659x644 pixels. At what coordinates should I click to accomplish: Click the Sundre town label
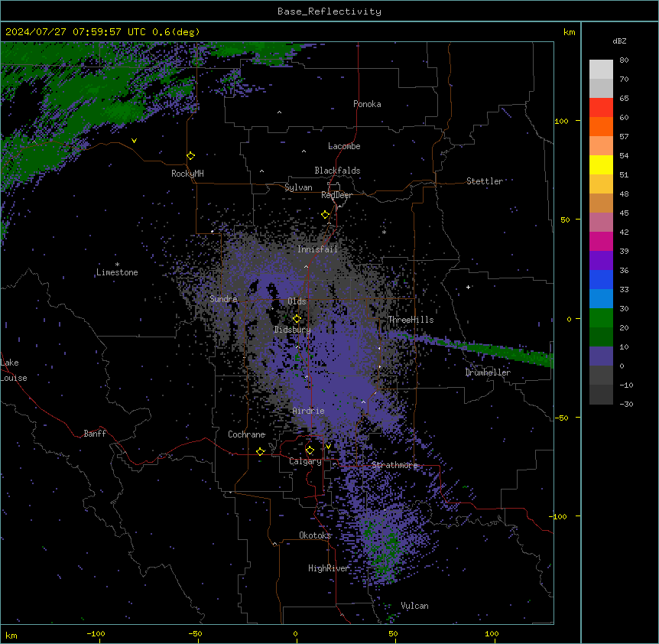(223, 299)
